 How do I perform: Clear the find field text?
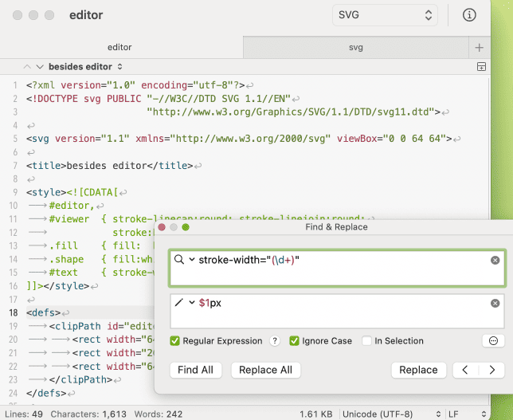point(495,261)
